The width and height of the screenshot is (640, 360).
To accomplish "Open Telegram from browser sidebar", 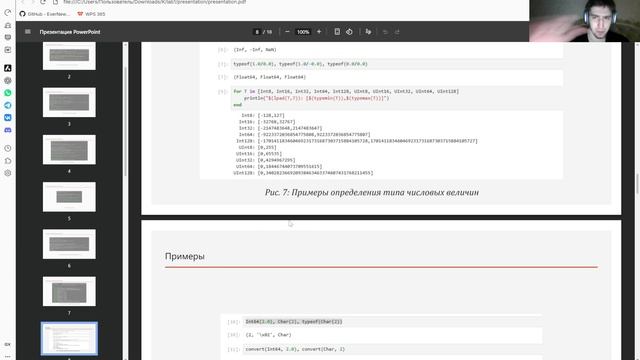I will [8, 105].
